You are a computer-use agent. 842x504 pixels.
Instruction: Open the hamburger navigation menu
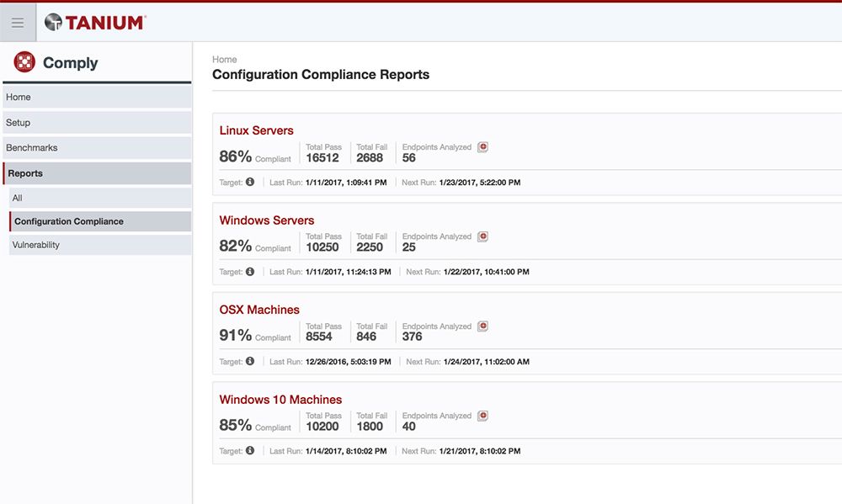(18, 23)
